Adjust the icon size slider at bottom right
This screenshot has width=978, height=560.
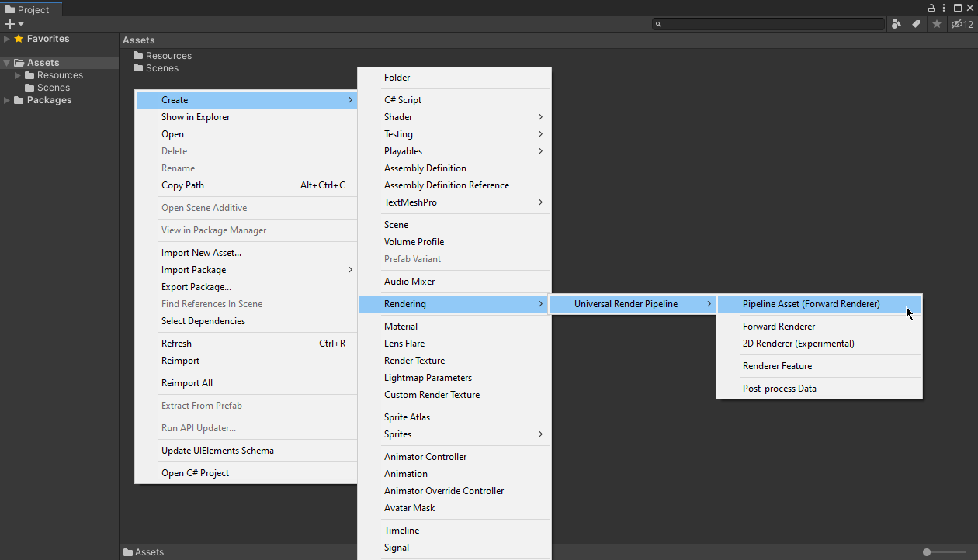tap(927, 552)
